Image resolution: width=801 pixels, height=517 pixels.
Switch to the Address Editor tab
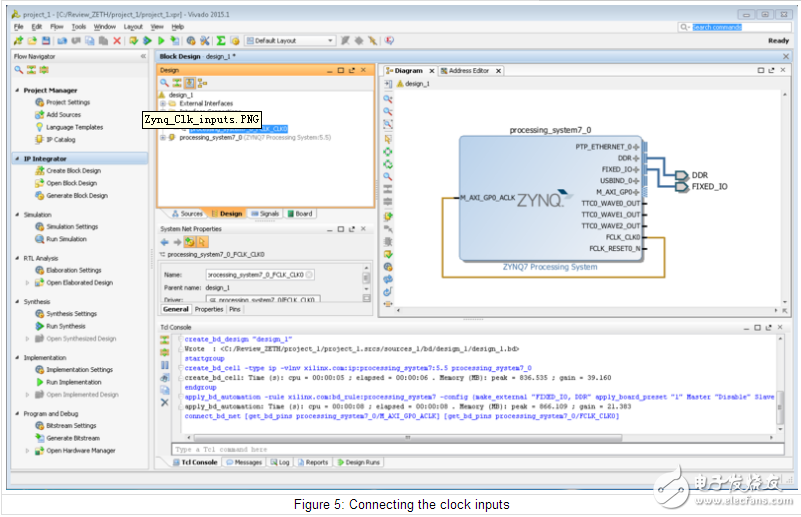(468, 71)
